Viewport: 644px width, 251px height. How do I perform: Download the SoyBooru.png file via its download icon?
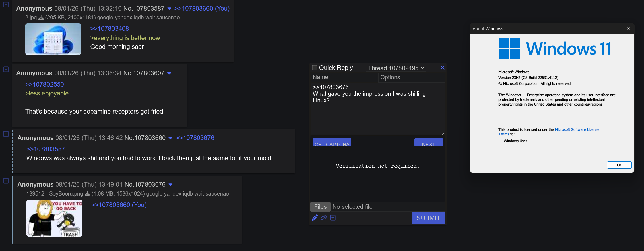tap(87, 194)
